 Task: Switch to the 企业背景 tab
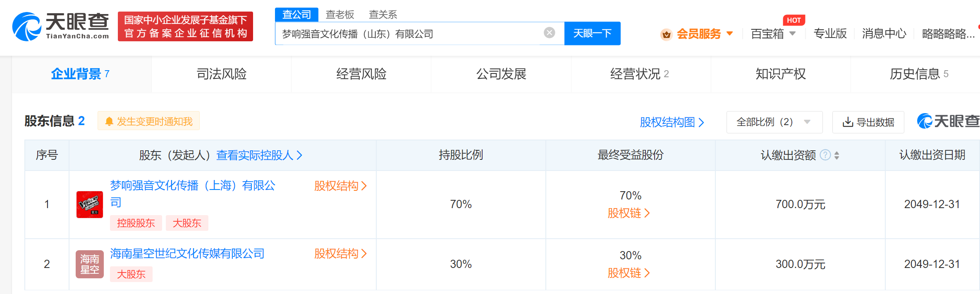[81, 74]
